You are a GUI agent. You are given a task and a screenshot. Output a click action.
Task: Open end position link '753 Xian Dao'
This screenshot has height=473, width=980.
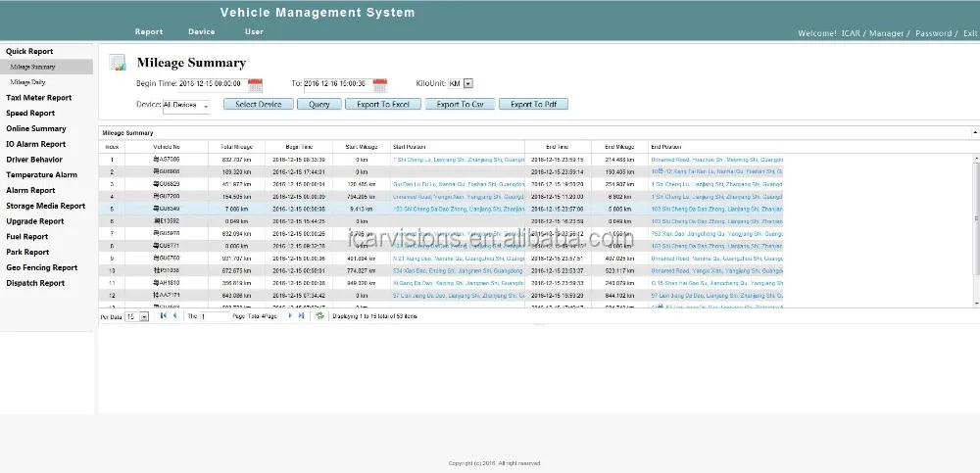[716, 234]
